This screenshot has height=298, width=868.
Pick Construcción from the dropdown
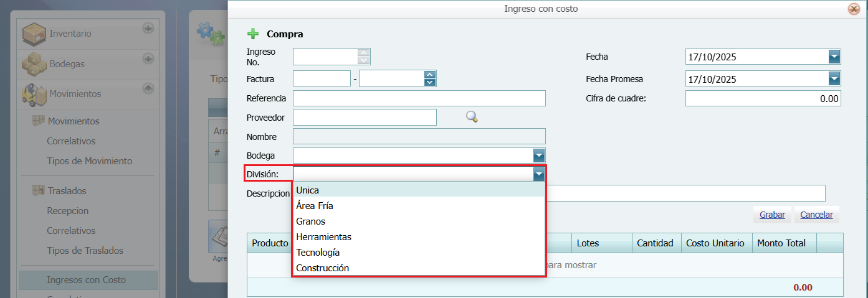[x=418, y=268]
